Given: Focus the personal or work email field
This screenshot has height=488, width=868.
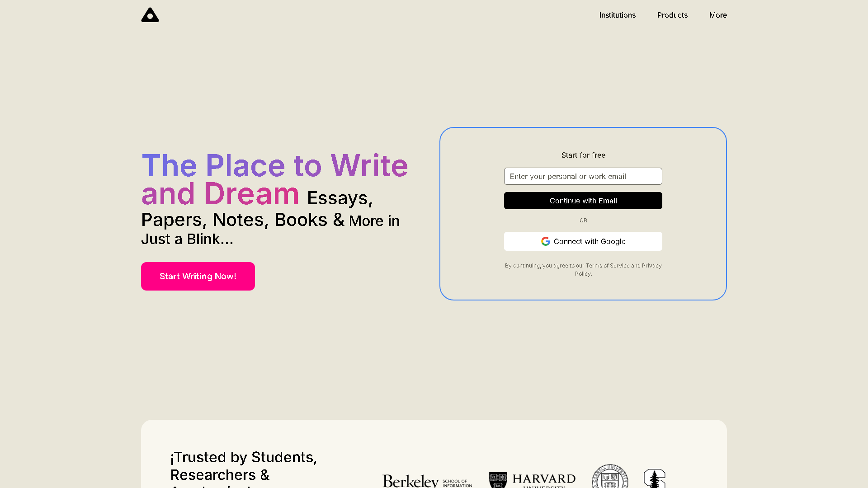Looking at the screenshot, I should pos(583,176).
